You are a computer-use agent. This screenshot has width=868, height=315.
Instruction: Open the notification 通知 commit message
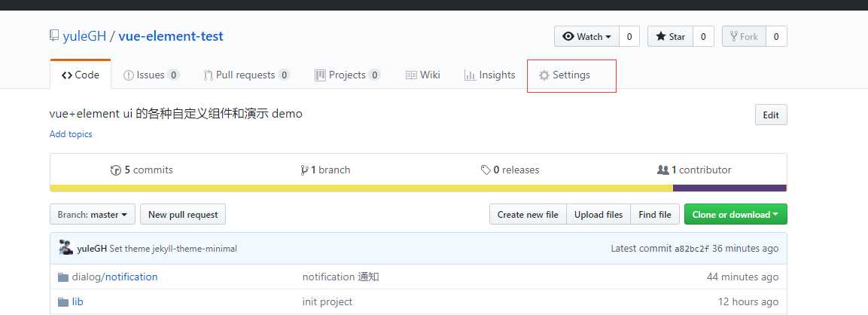tap(340, 277)
